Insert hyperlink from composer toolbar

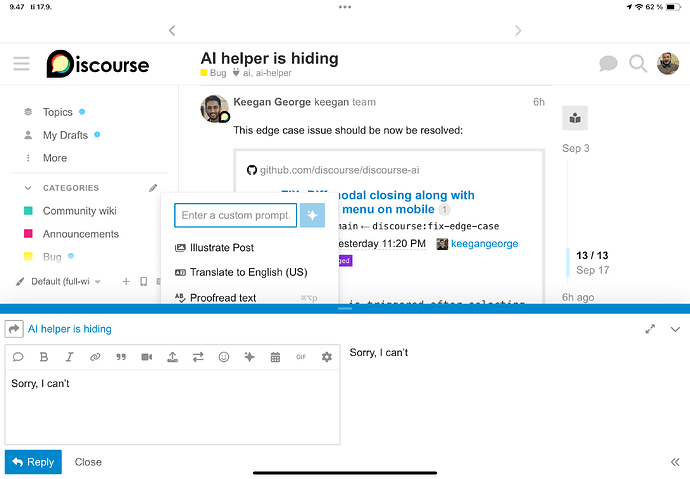(95, 357)
